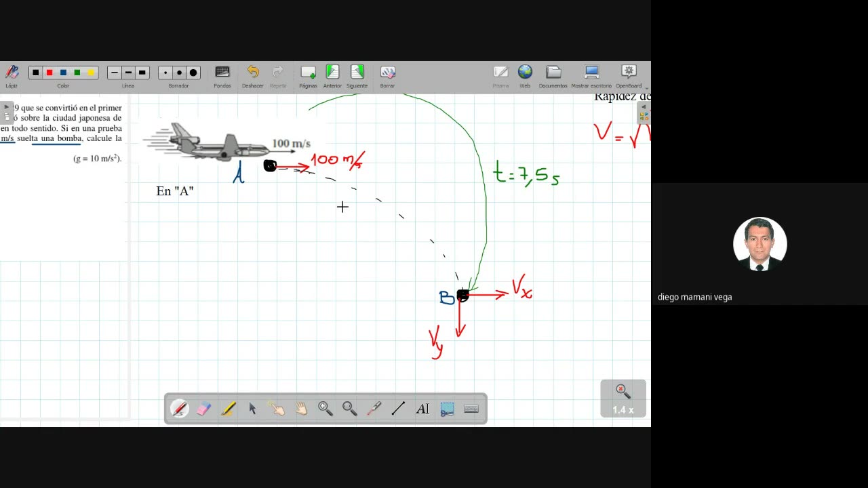This screenshot has height=488, width=868.
Task: Select the hand scroll page tool
Action: pos(301,409)
